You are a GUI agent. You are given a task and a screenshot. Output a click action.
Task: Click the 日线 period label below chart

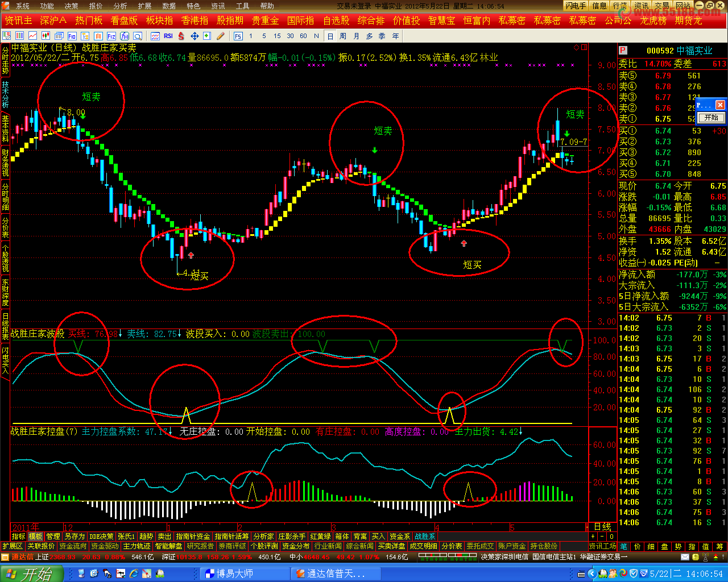pyautogui.click(x=602, y=527)
